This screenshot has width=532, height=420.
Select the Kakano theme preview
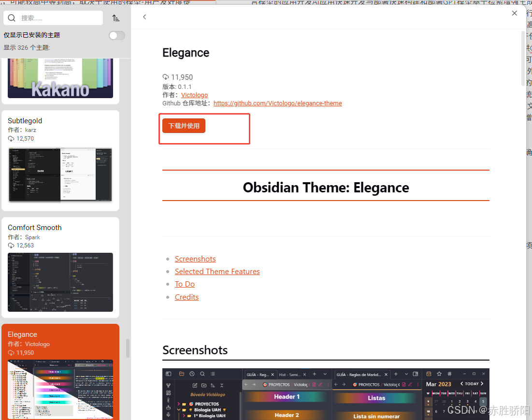[60, 78]
